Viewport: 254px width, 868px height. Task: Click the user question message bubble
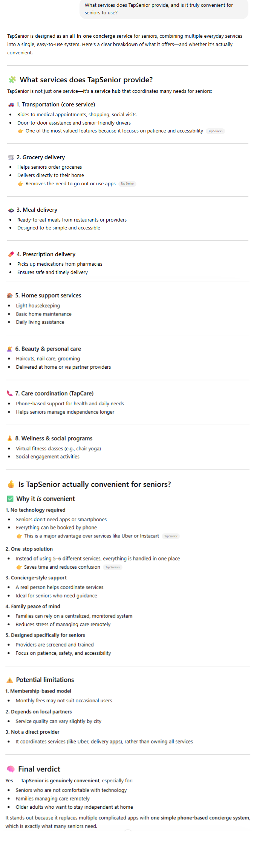(164, 9)
